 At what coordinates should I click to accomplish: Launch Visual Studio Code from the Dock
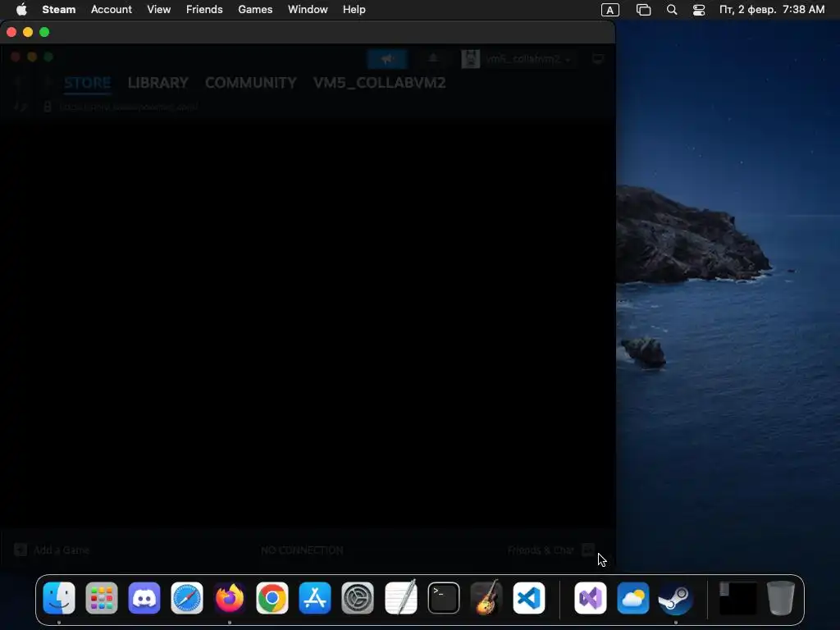click(x=529, y=598)
